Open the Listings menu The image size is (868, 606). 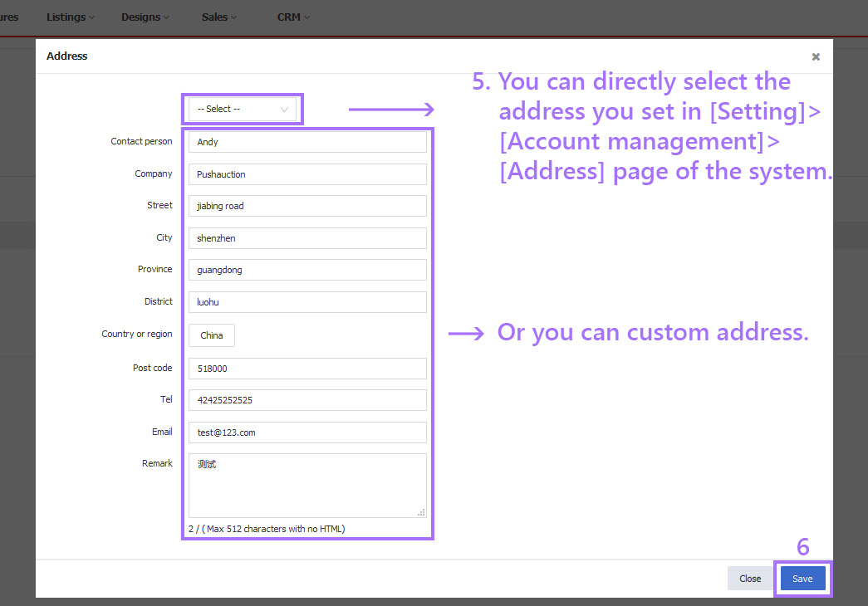coord(66,17)
